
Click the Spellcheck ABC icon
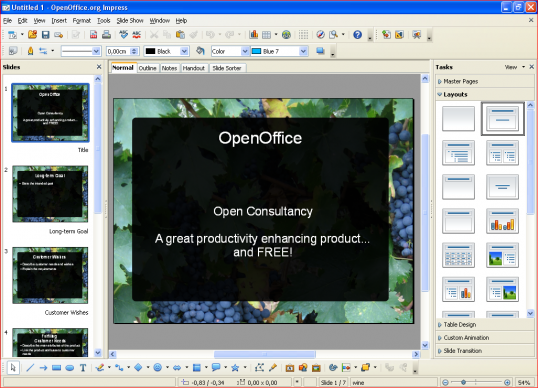(137, 35)
